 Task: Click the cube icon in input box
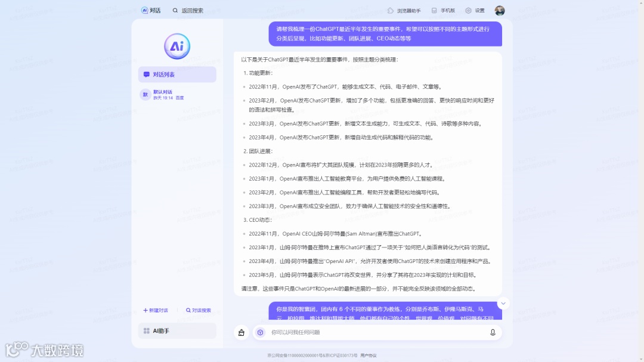click(261, 332)
